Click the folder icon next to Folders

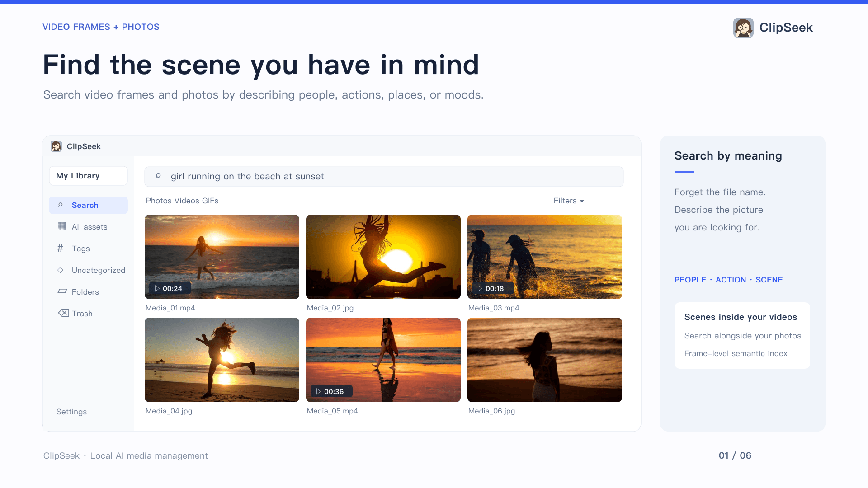click(x=62, y=291)
